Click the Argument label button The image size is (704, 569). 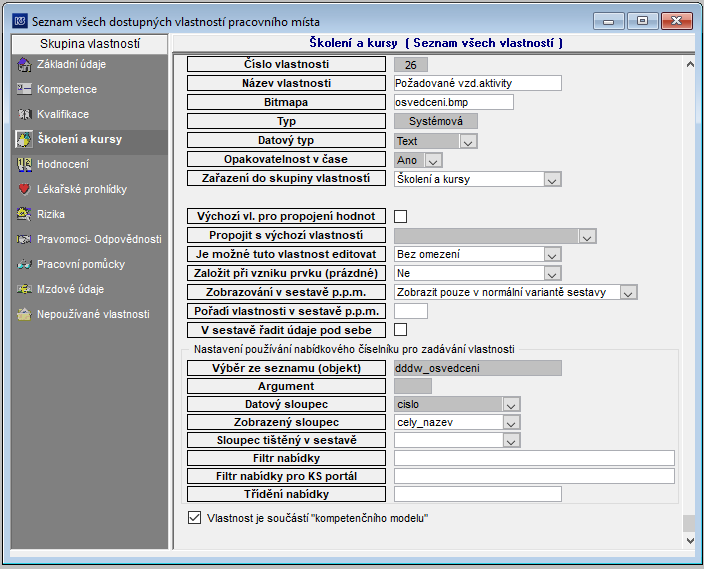click(x=286, y=386)
